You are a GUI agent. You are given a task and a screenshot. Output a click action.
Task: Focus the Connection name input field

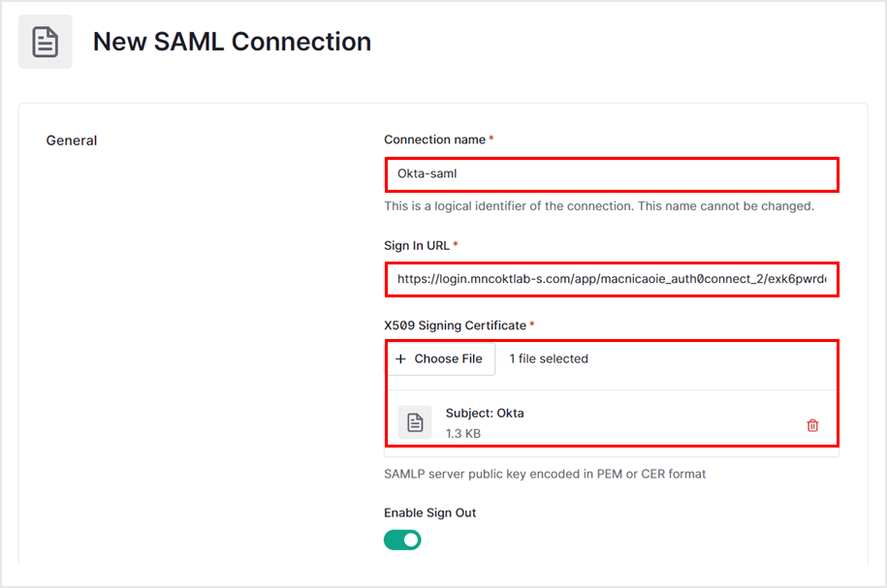point(612,174)
